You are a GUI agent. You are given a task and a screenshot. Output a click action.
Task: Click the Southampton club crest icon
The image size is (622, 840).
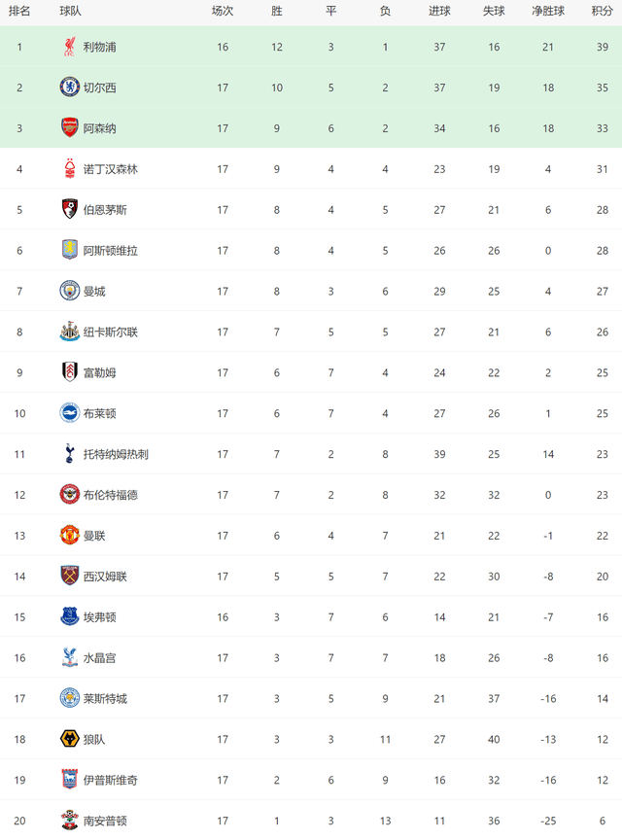(69, 820)
